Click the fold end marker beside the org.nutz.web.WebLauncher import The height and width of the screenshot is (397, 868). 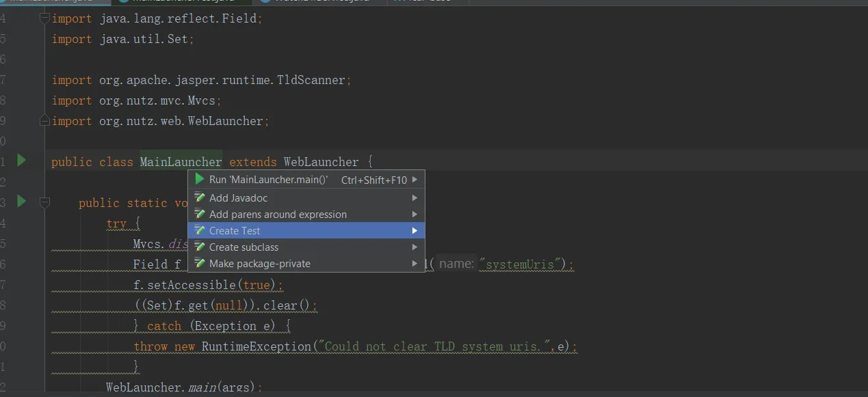pos(44,121)
